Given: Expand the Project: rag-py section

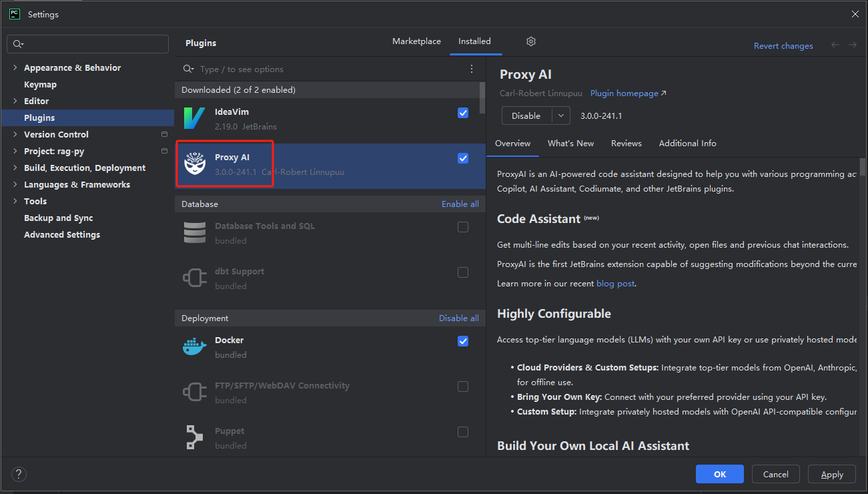Looking at the screenshot, I should pos(15,151).
